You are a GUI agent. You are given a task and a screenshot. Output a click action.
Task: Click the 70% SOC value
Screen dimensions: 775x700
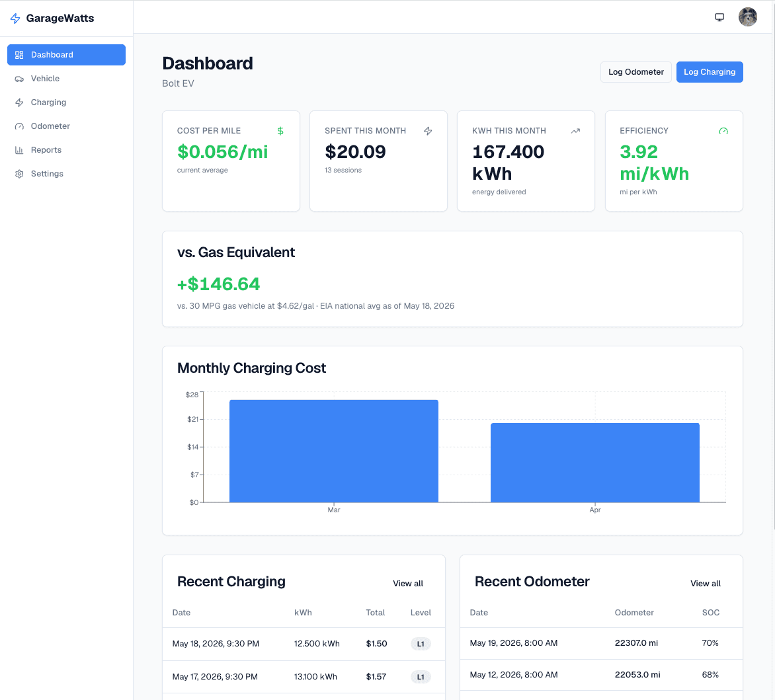[710, 643]
